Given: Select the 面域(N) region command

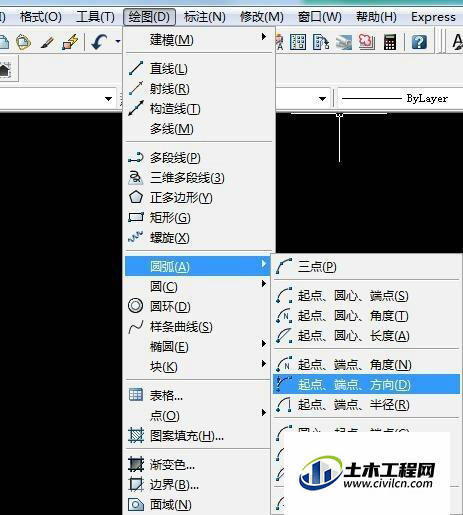Looking at the screenshot, I should [198, 505].
